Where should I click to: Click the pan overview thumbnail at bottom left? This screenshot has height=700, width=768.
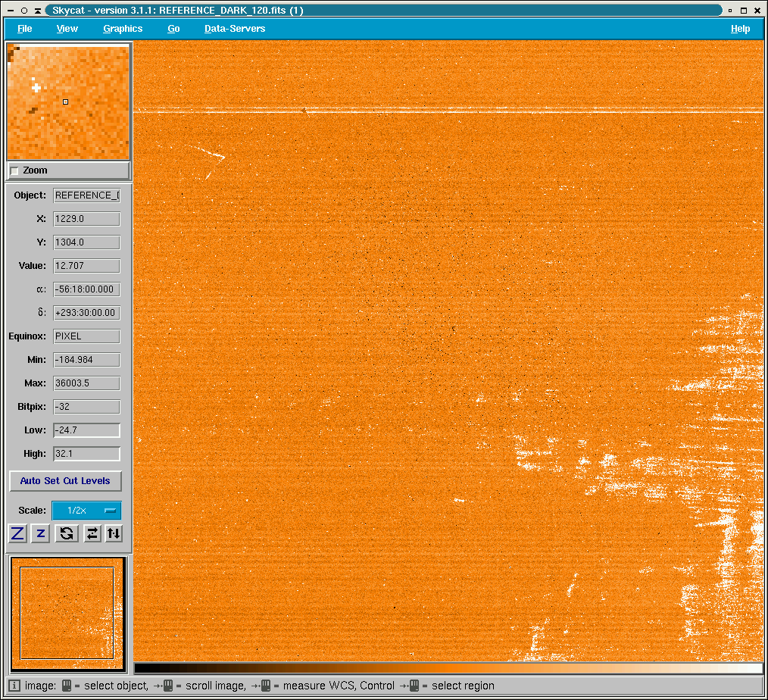67,613
